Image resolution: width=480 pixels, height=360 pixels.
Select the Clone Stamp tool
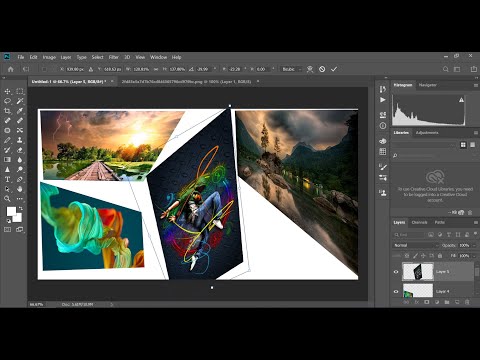[x=20, y=140]
